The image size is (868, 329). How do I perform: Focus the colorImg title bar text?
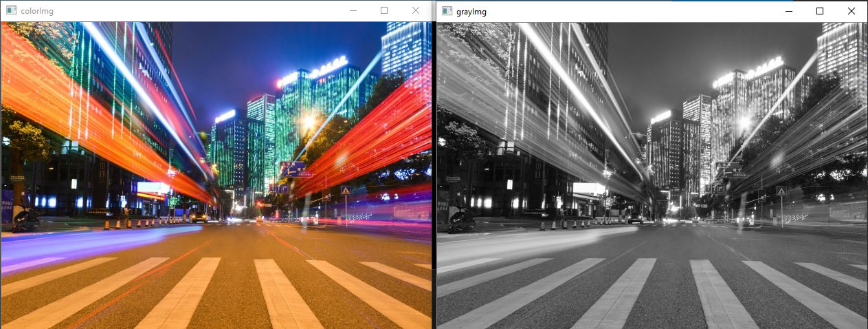(x=37, y=12)
